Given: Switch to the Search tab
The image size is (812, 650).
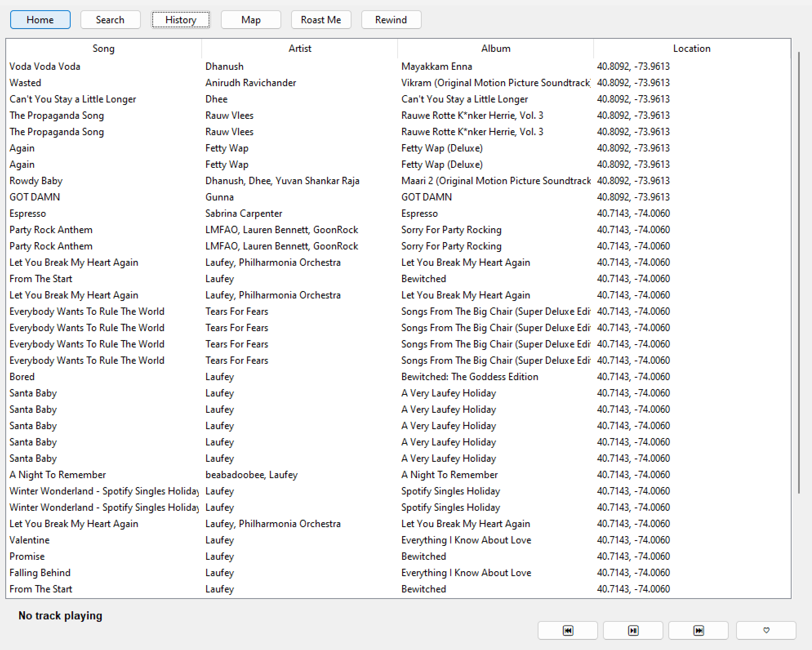Looking at the screenshot, I should pos(110,20).
